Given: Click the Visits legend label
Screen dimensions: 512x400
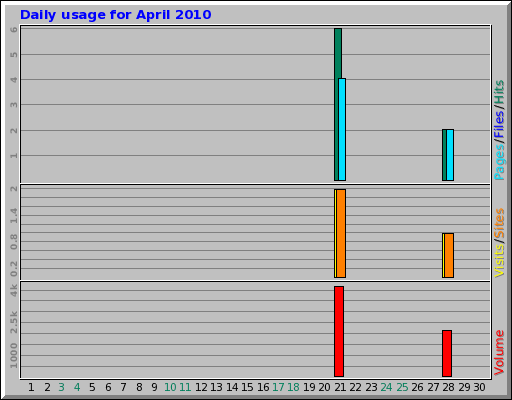Looking at the screenshot, I should click(499, 260).
